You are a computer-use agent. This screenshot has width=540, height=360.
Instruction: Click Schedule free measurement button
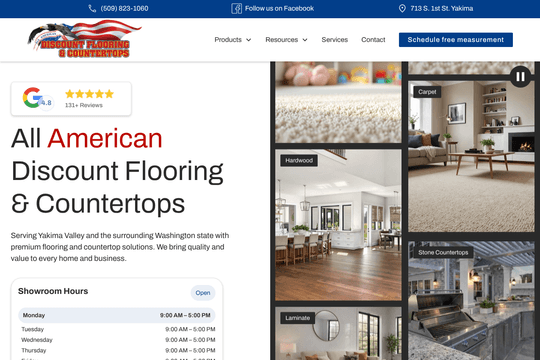pos(456,40)
